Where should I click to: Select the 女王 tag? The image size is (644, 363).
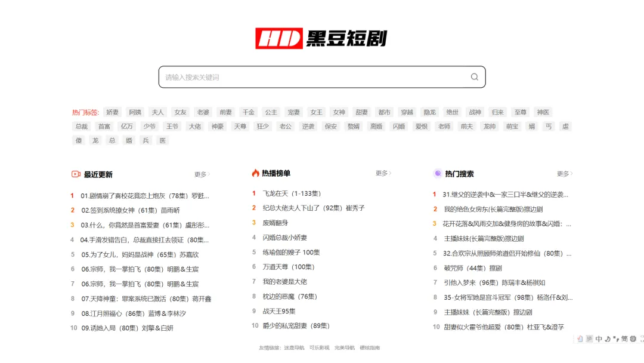click(316, 112)
